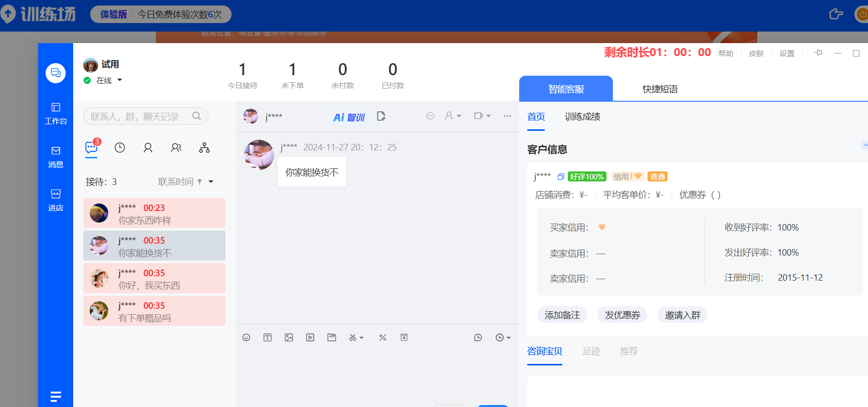Copy customer name icon next to j****

click(x=561, y=176)
